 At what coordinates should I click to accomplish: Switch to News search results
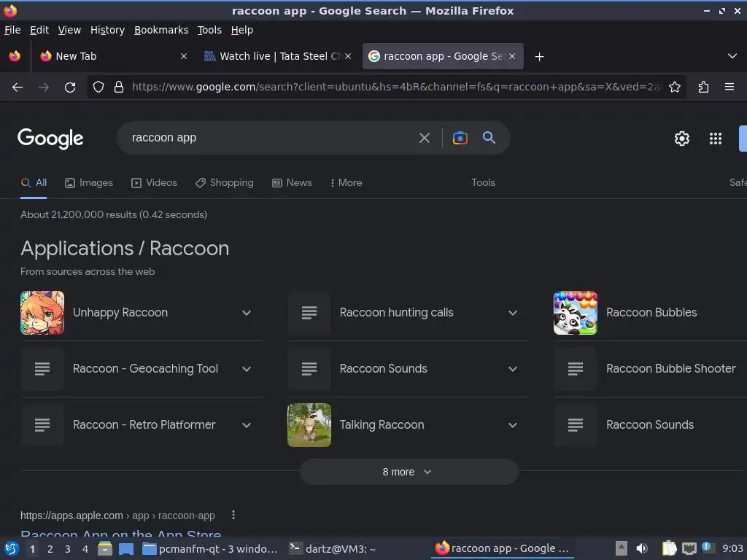292,183
